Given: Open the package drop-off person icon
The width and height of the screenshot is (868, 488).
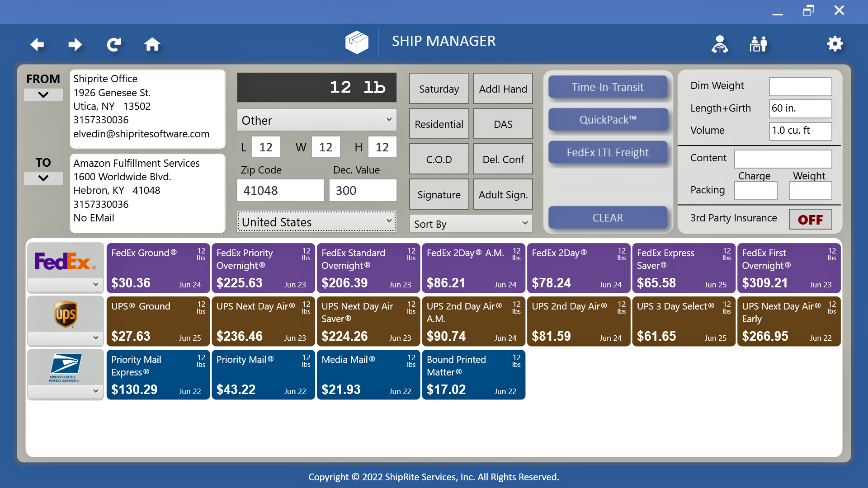Looking at the screenshot, I should click(720, 44).
